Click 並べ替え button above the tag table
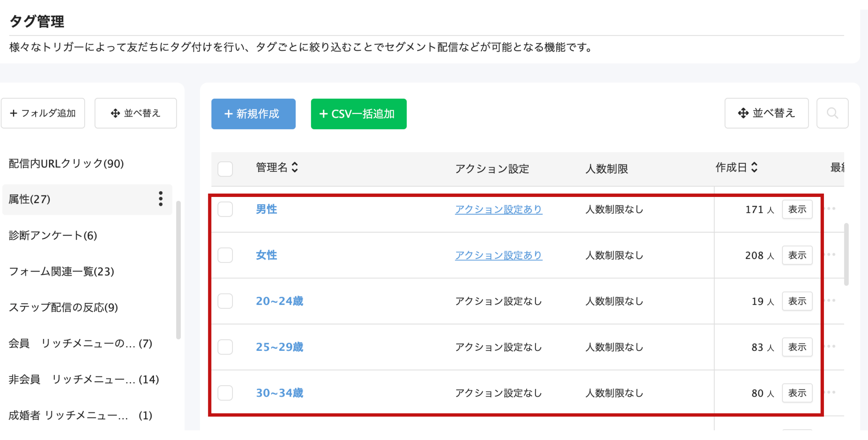The image size is (868, 440). (x=767, y=113)
